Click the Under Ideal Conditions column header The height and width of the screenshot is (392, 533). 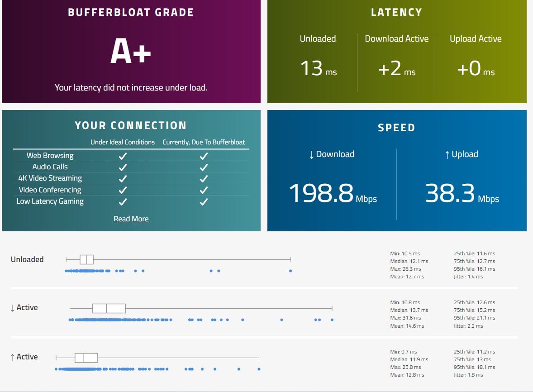(x=122, y=142)
